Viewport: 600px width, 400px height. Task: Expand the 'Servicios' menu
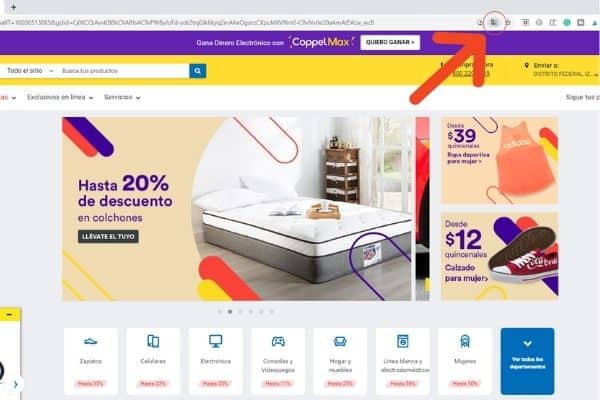coord(122,97)
